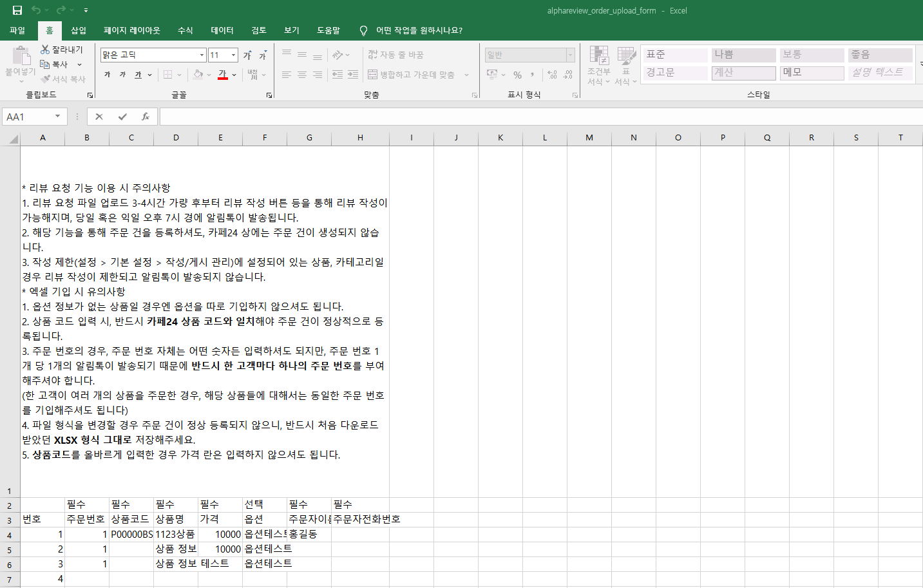Screen dimensions: 923x588
Task: Click the red font color button
Action: pos(223,75)
